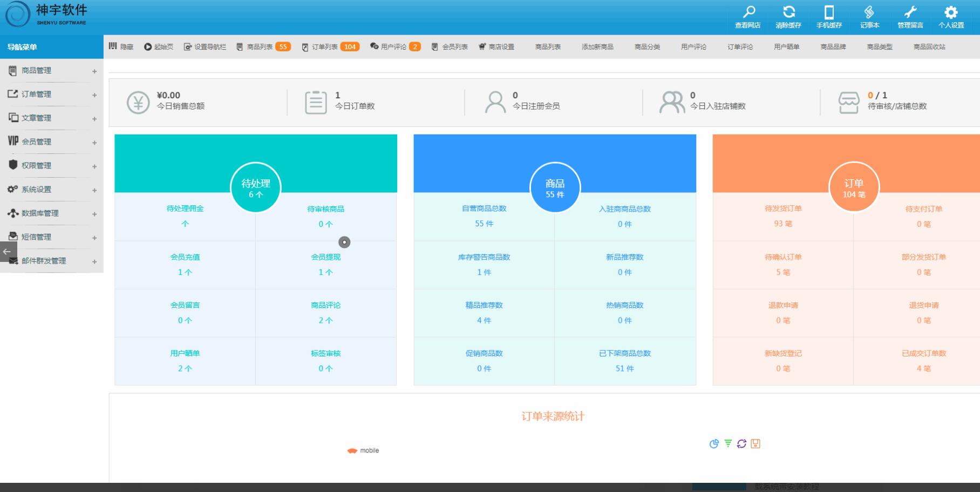The width and height of the screenshot is (980, 492).
Task: Click the orange 订单 104 笔 circle
Action: pyautogui.click(x=853, y=187)
